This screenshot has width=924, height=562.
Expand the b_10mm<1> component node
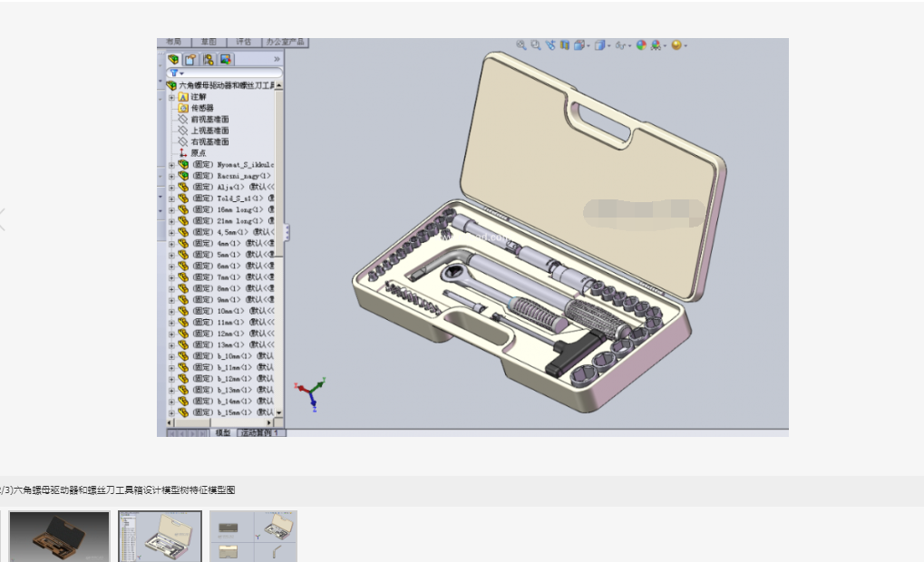click(171, 356)
